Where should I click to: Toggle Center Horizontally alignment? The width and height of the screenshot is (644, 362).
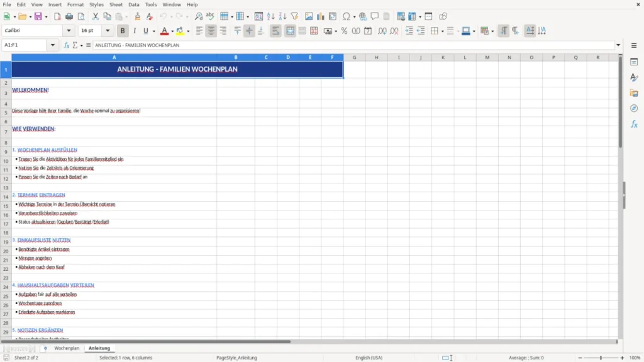pyautogui.click(x=211, y=31)
